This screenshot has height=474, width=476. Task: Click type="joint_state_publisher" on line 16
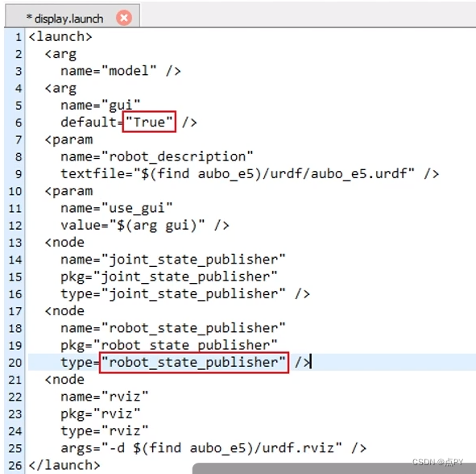[173, 293]
